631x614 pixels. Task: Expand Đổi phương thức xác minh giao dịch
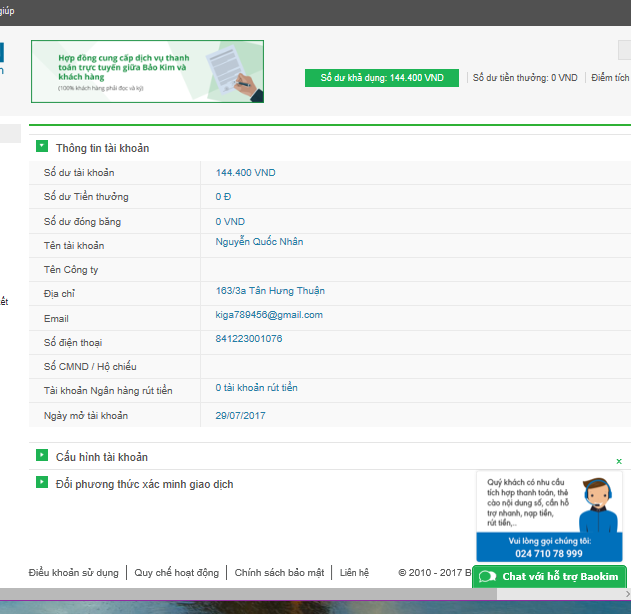click(42, 482)
